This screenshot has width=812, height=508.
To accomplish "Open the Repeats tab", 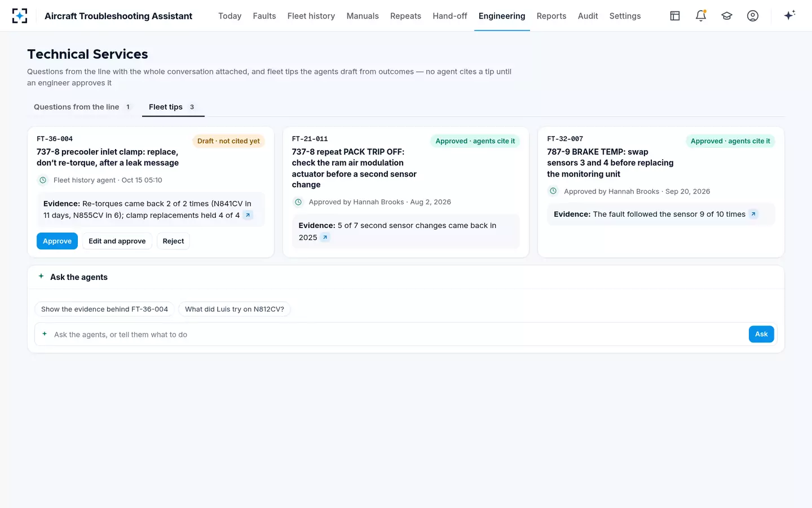I will click(405, 16).
